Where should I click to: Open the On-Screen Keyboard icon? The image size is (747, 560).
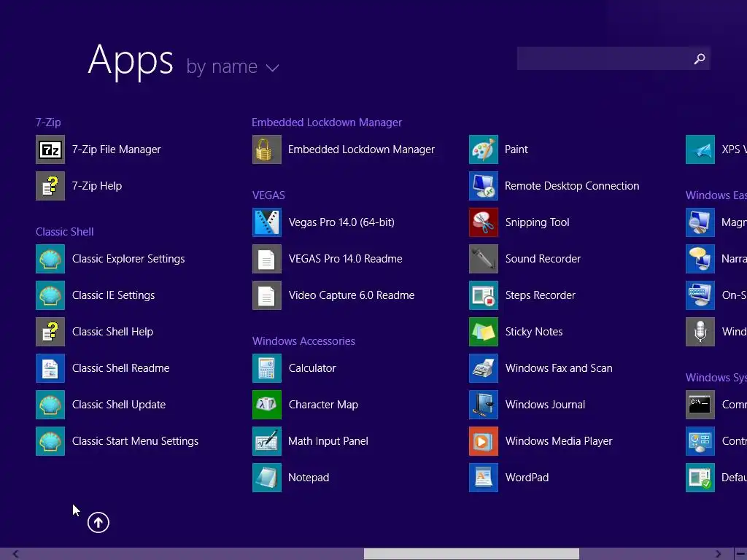click(700, 295)
